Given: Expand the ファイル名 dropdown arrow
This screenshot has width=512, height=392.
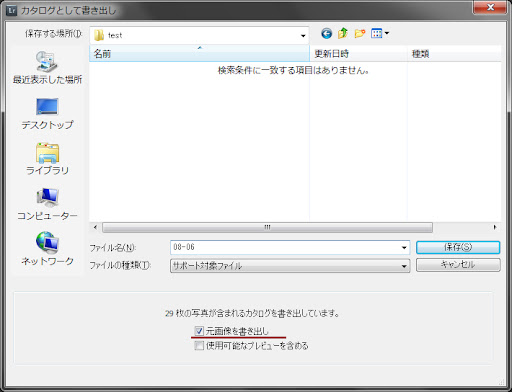Looking at the screenshot, I should 404,247.
